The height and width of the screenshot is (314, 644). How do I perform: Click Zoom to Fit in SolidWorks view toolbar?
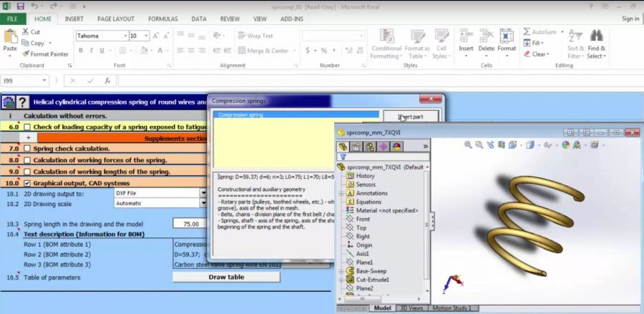click(x=468, y=144)
